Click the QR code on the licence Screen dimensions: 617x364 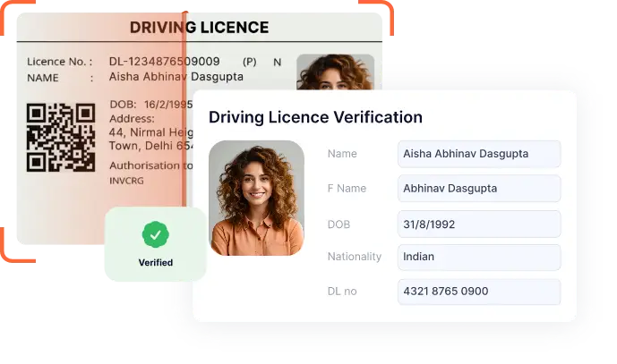[60, 137]
